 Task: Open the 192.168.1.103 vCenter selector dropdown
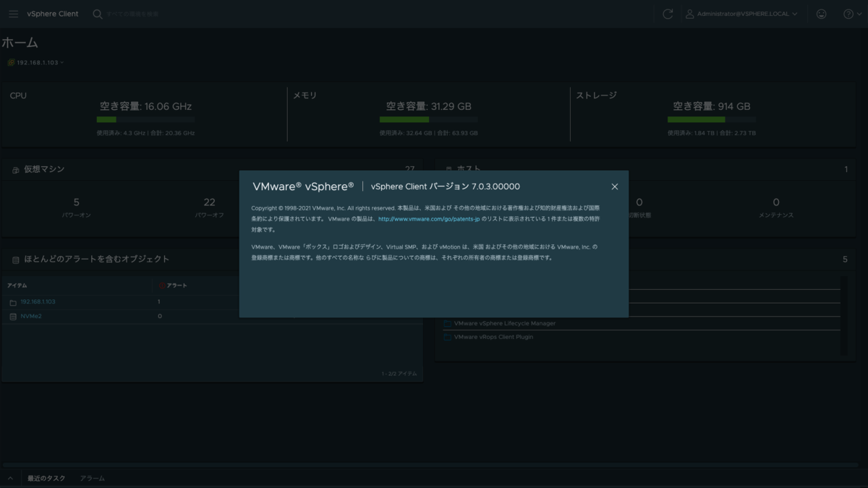pyautogui.click(x=40, y=62)
